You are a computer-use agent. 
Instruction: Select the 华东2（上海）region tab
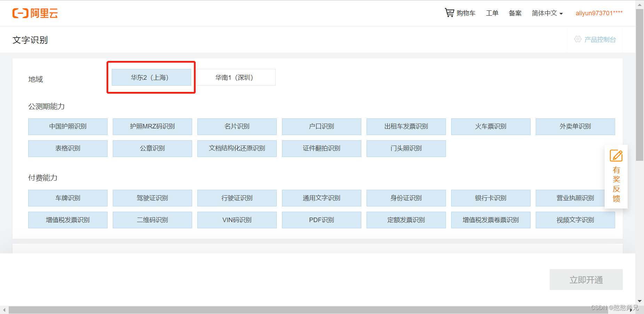click(151, 77)
